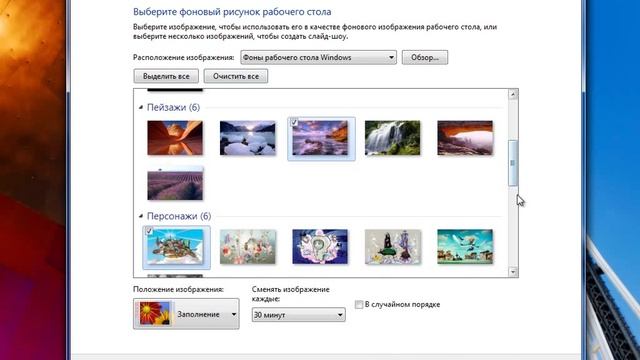The width and height of the screenshot is (640, 360).
Task: Select the waterfall landscape thumbnail
Action: [392, 138]
